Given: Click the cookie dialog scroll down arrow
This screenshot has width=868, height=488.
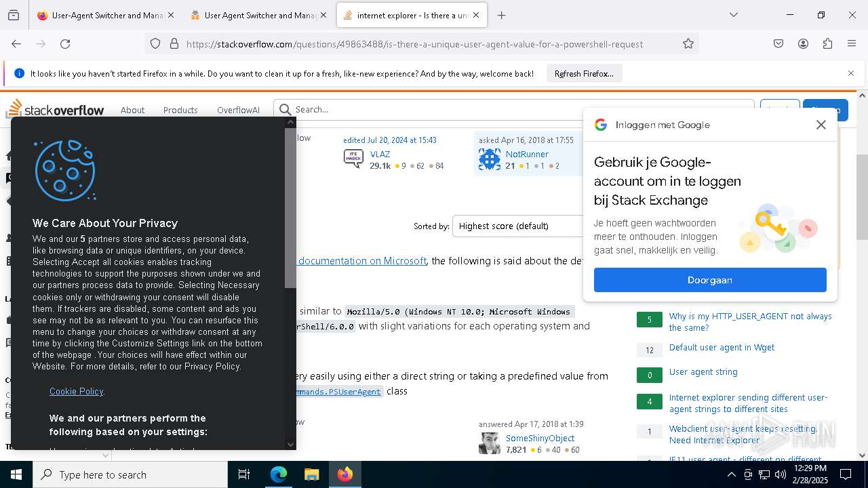Looking at the screenshot, I should click(290, 445).
